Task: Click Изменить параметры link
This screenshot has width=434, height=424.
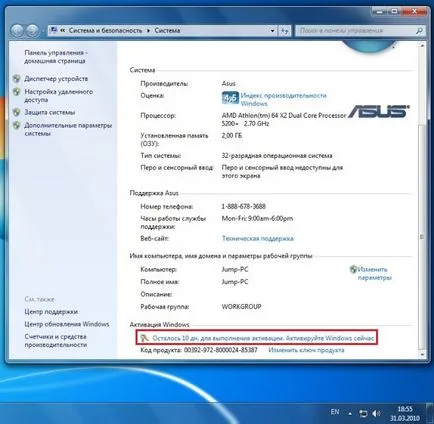Action: click(375, 273)
